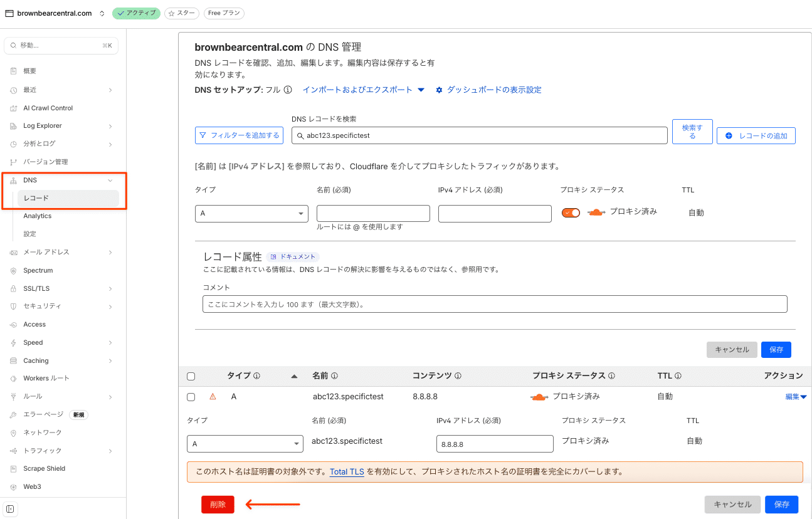Click the gear icon beside ダッシュボードの表示設定

[439, 90]
